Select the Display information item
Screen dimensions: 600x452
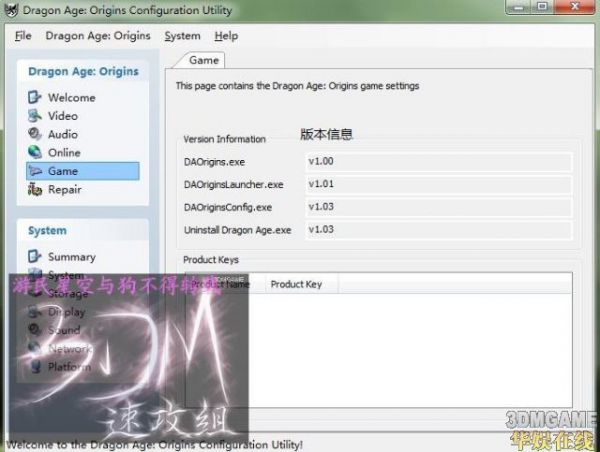click(x=67, y=312)
